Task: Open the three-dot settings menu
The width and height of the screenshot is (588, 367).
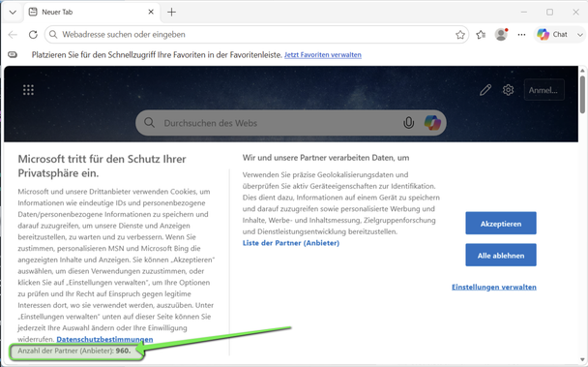Action: (x=521, y=35)
